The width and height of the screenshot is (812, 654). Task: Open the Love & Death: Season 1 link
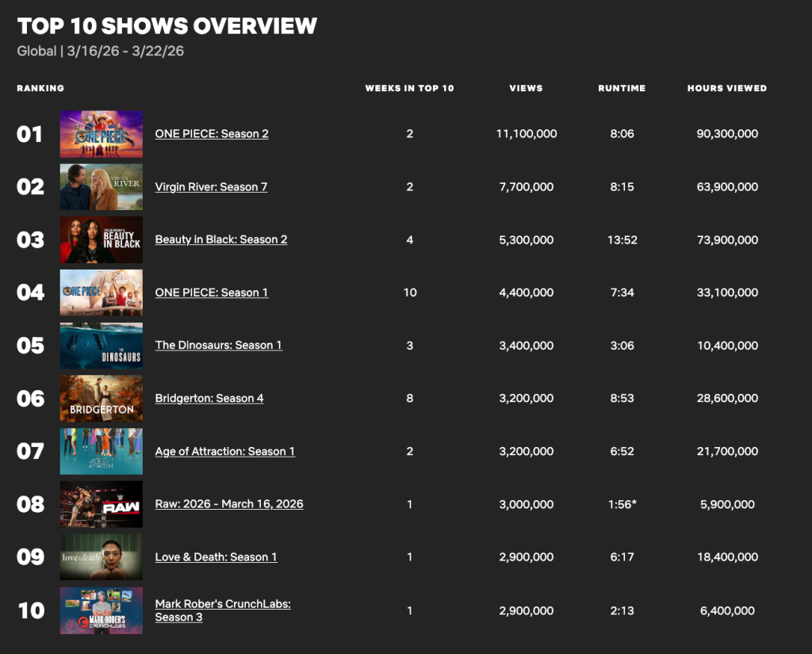point(216,557)
